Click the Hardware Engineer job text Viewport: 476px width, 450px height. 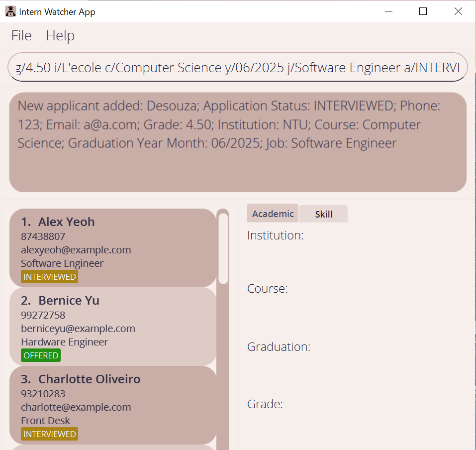(64, 342)
